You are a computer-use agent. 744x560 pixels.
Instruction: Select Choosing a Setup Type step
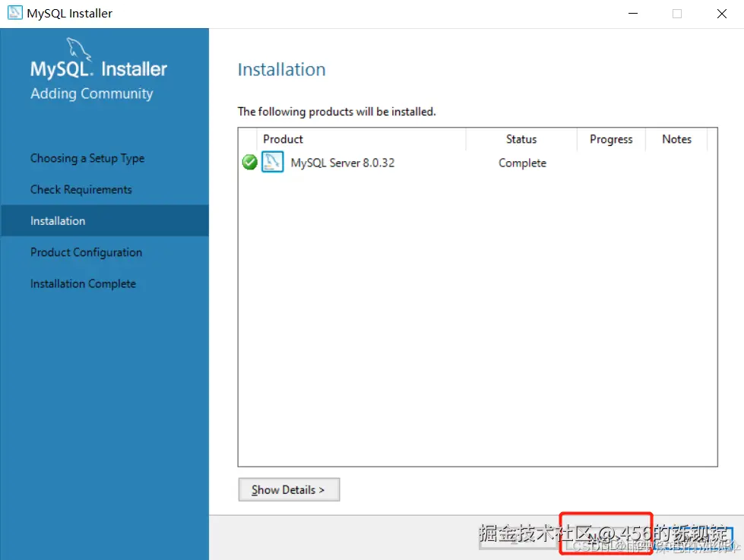tap(87, 159)
